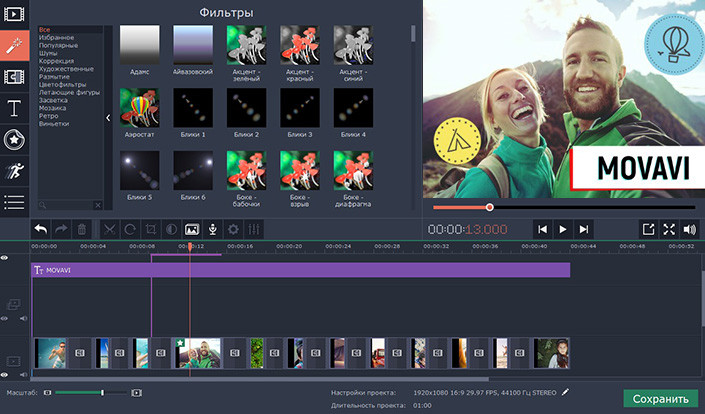Select the couple selfie clip with star

click(x=198, y=353)
